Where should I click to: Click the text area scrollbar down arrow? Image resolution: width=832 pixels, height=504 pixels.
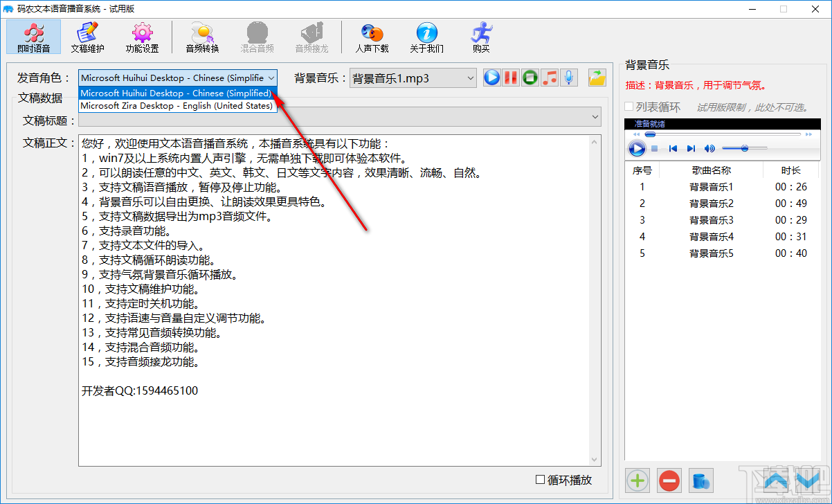(595, 459)
